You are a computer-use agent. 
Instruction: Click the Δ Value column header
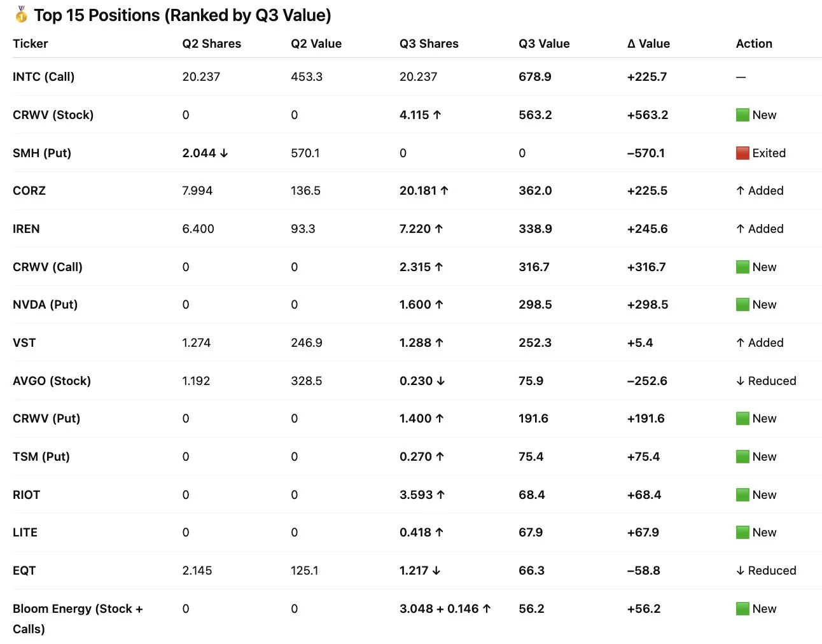(x=648, y=43)
